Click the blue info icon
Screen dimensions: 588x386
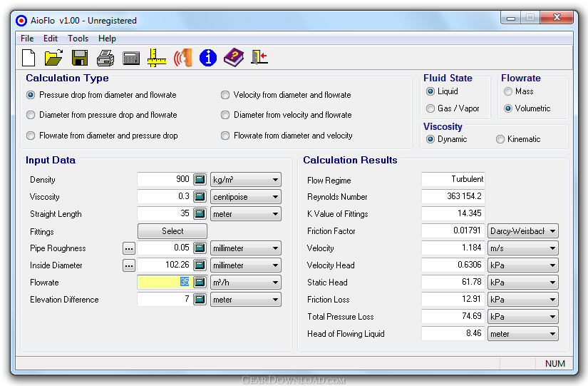tap(208, 58)
